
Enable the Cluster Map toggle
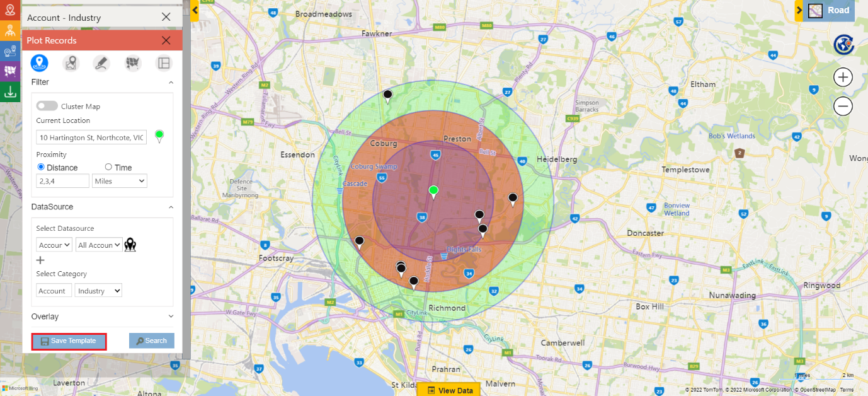[x=47, y=106]
